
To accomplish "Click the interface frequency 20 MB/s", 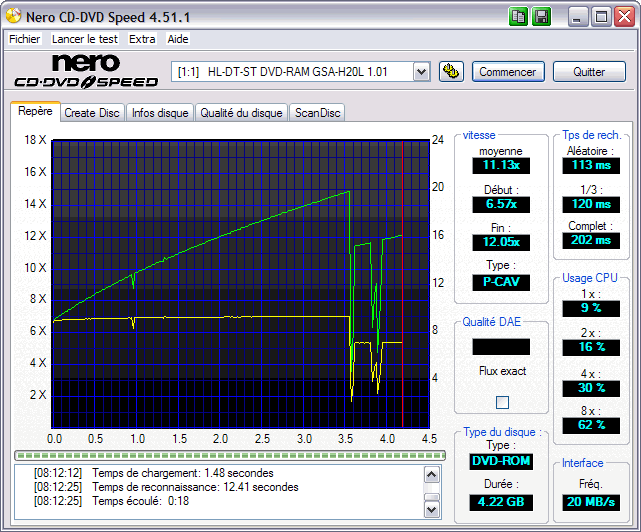I will (x=591, y=502).
